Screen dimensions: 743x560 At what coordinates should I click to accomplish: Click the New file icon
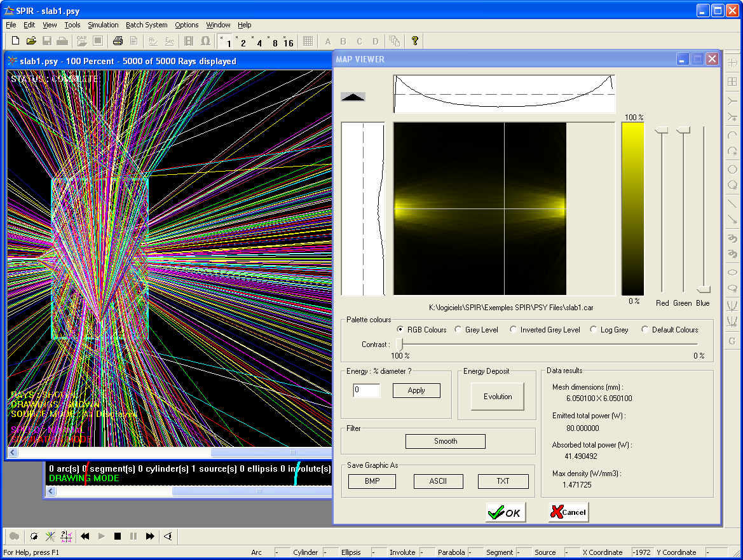[16, 41]
